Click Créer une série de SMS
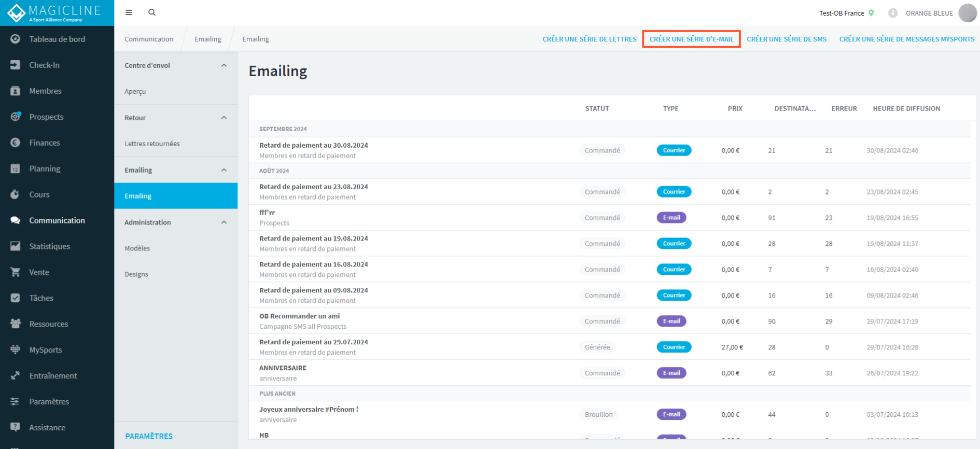This screenshot has width=980, height=449. [787, 39]
